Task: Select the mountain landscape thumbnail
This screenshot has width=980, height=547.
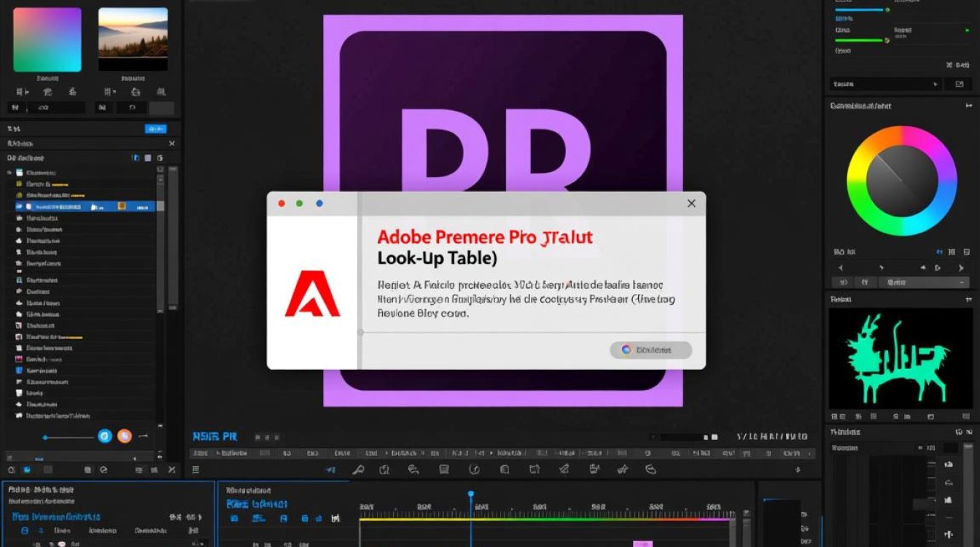Action: [133, 39]
